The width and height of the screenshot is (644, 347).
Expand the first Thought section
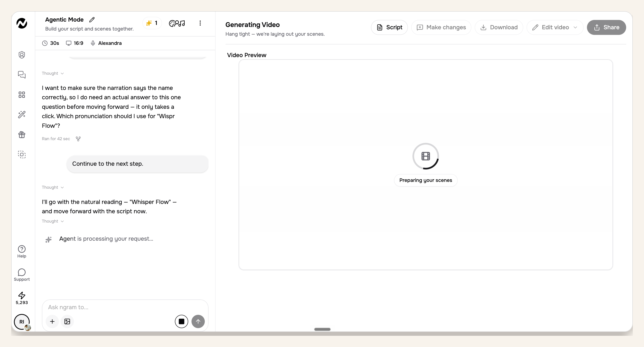click(53, 73)
